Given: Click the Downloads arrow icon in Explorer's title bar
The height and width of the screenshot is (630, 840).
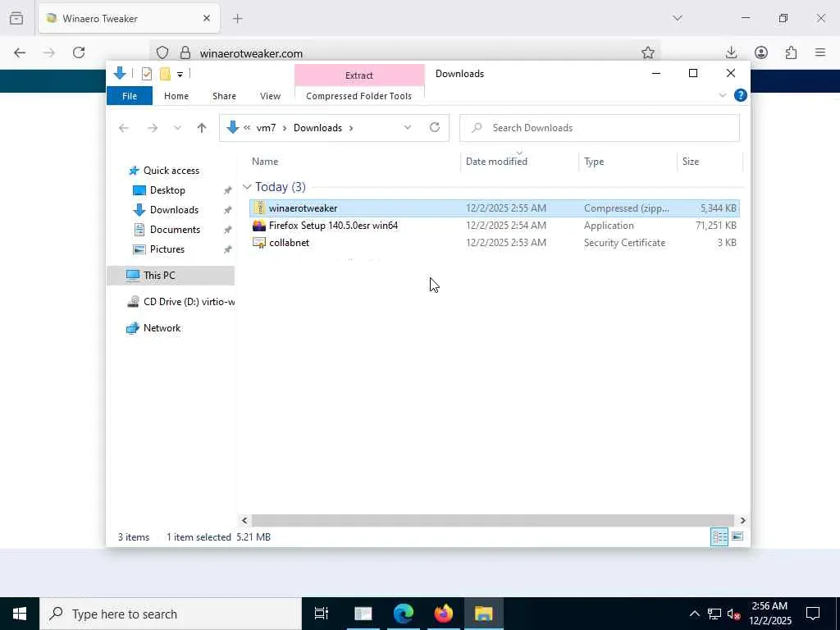Looking at the screenshot, I should pos(120,73).
